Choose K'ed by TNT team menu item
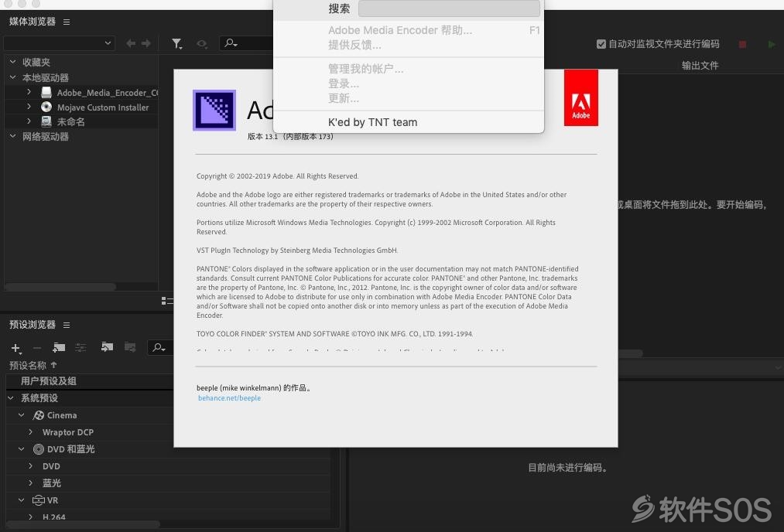Viewport: 784px width, 532px height. 409,122
